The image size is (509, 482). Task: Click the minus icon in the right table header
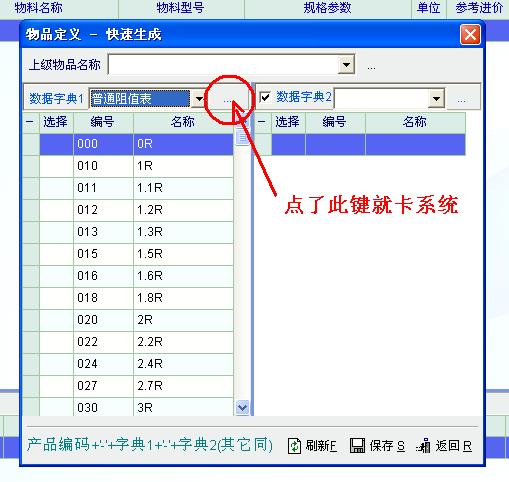(262, 122)
